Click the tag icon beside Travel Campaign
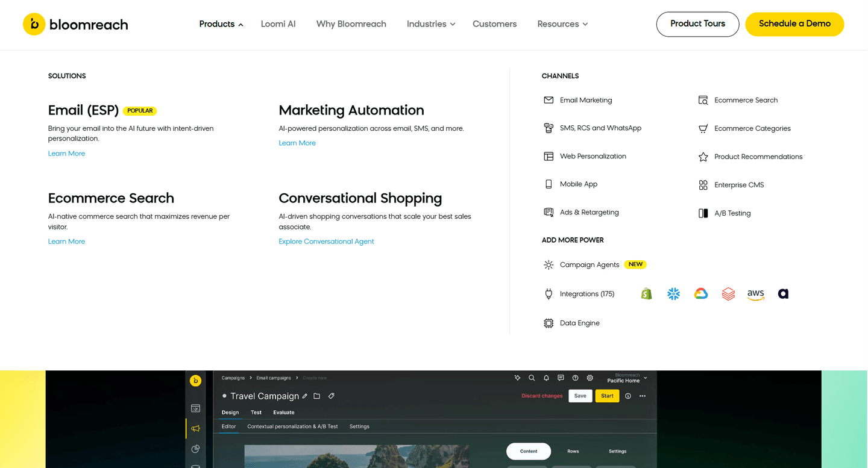The width and height of the screenshot is (868, 468). click(332, 396)
